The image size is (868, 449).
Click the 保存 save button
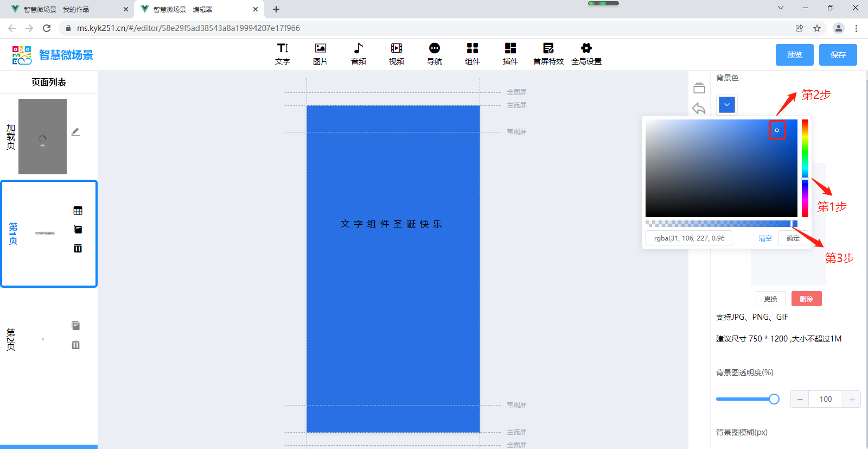coord(838,55)
